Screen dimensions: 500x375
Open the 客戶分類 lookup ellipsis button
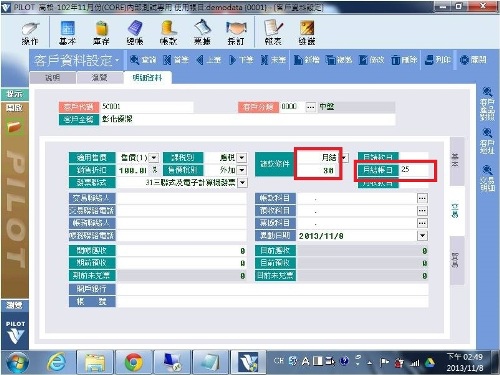point(311,107)
